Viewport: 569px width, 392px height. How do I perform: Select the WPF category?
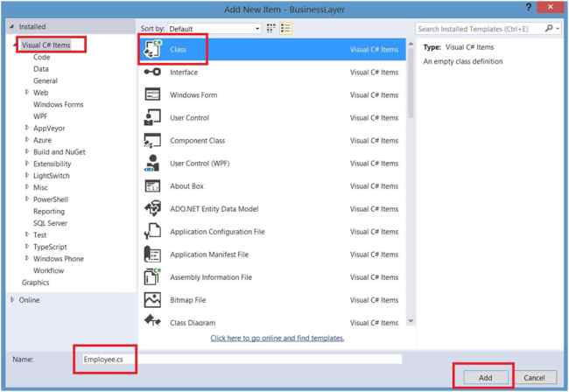(x=40, y=116)
